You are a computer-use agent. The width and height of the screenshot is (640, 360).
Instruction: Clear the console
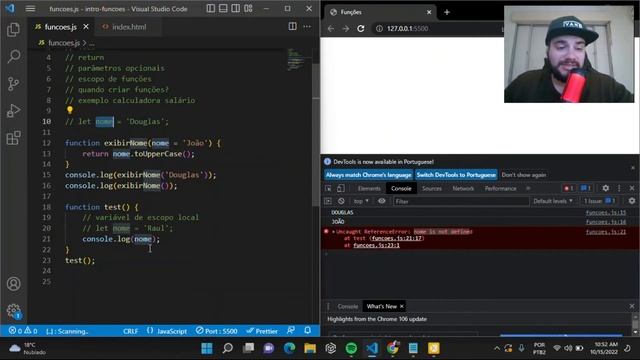point(341,201)
